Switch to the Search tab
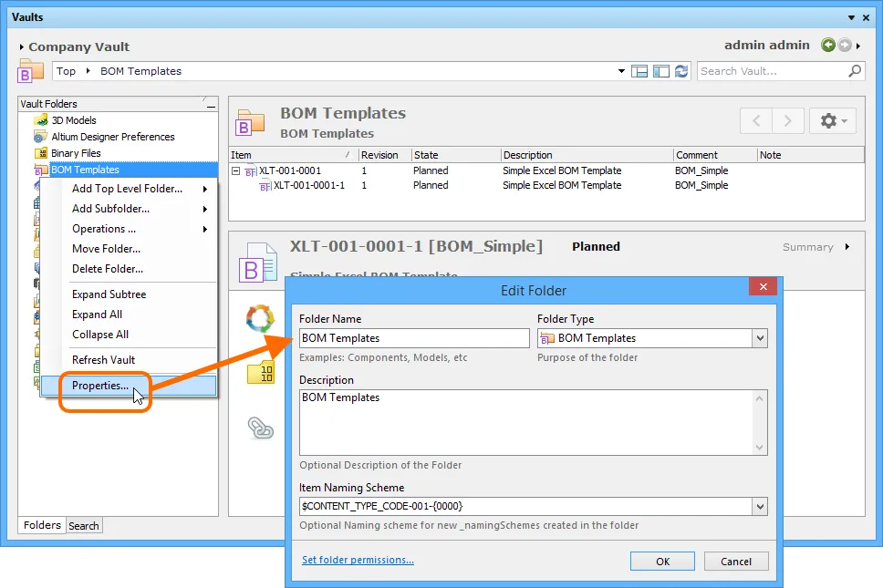 coord(84,526)
